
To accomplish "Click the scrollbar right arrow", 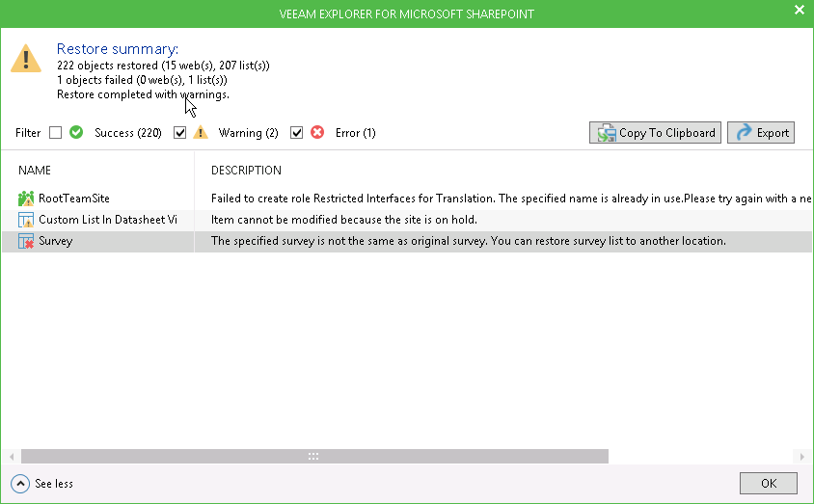I will 802,456.
